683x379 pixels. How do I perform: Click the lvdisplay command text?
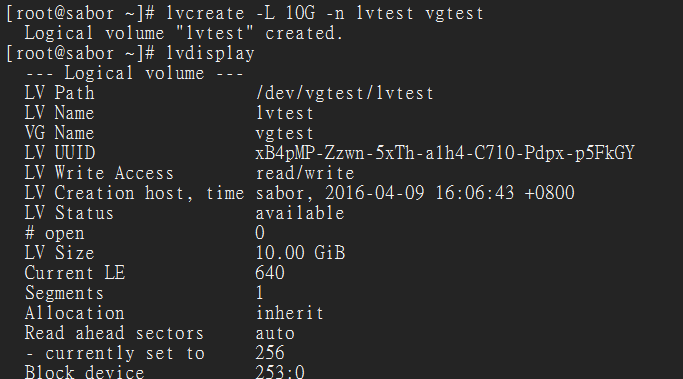pyautogui.click(x=210, y=54)
